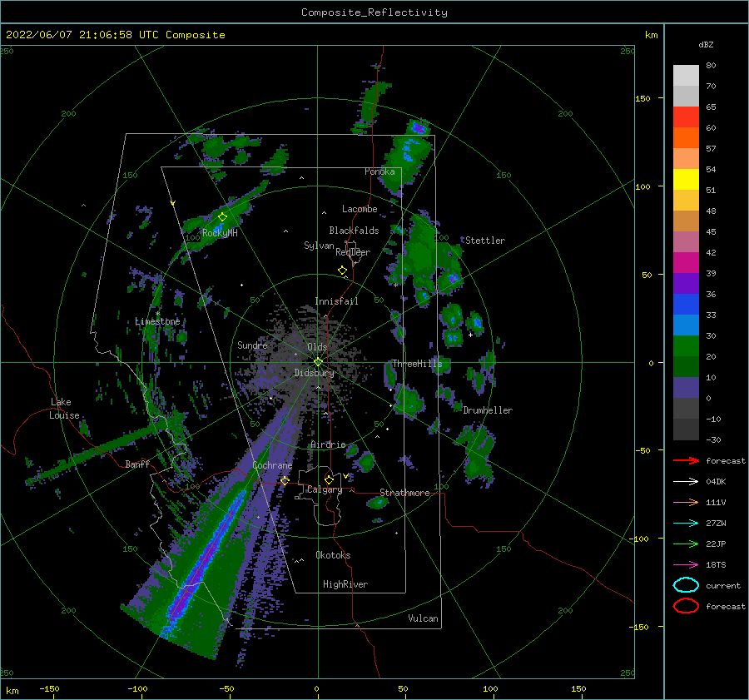Click the RockyMH label

(x=220, y=233)
